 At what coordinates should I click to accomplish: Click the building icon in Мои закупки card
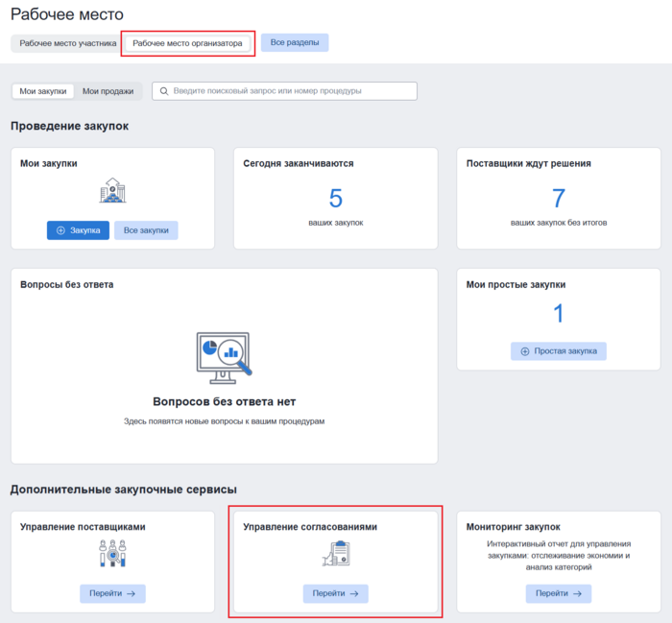pos(112,191)
